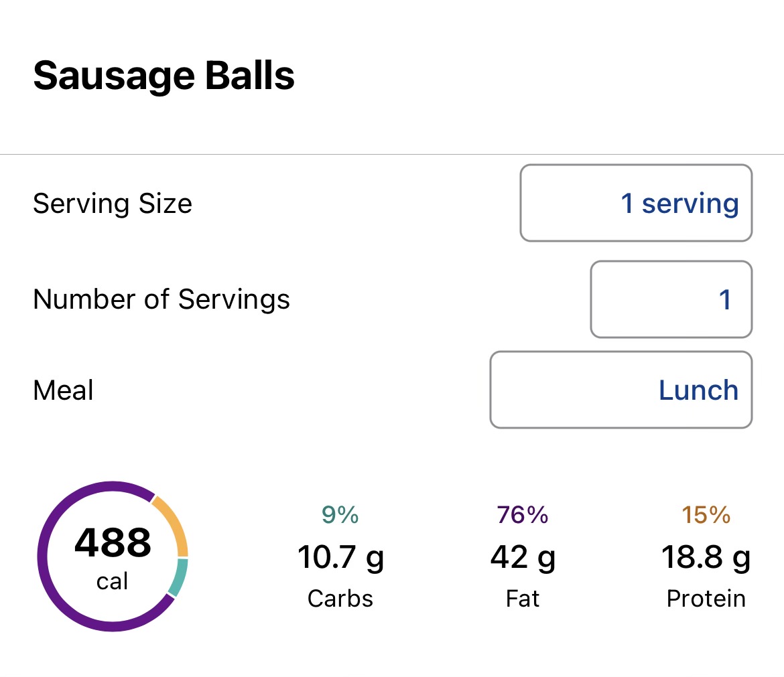
Task: Click the orange protein segment of the ring
Action: [174, 525]
